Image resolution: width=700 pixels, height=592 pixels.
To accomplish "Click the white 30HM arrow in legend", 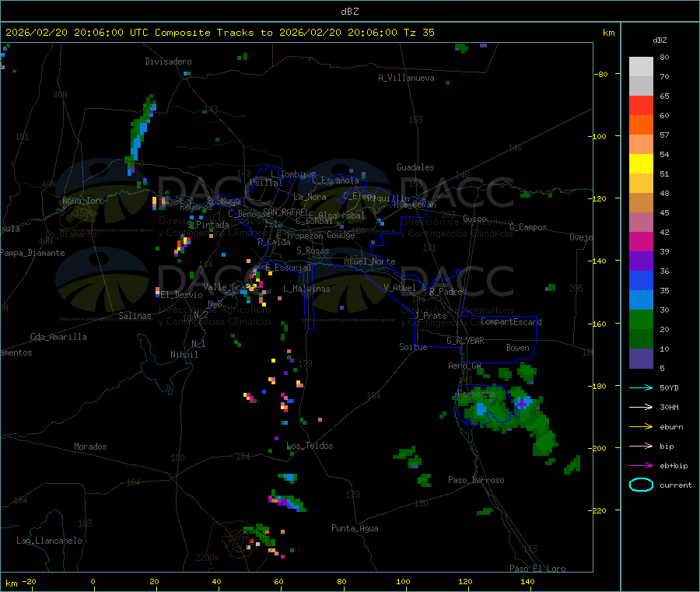I will (641, 407).
